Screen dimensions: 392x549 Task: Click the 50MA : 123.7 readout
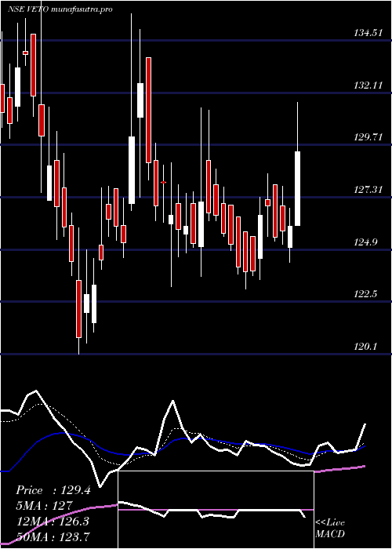pos(53,536)
